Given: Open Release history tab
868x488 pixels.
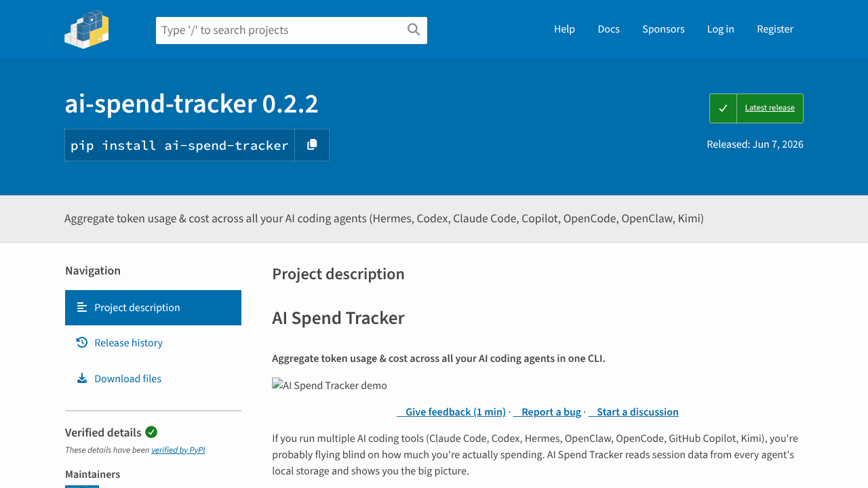Looking at the screenshot, I should pos(153,343).
